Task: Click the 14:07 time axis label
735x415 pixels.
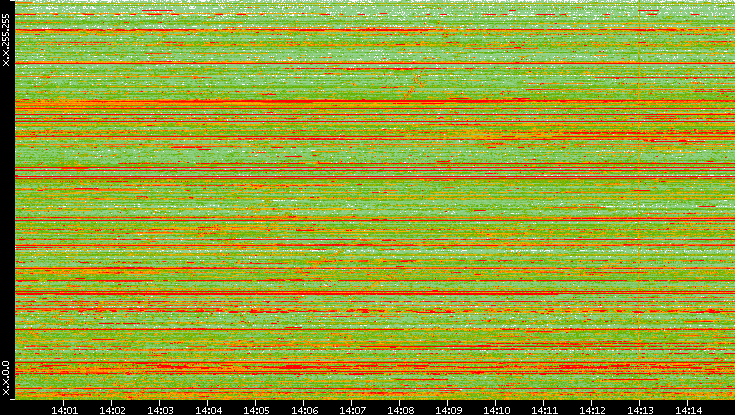Action: click(352, 410)
